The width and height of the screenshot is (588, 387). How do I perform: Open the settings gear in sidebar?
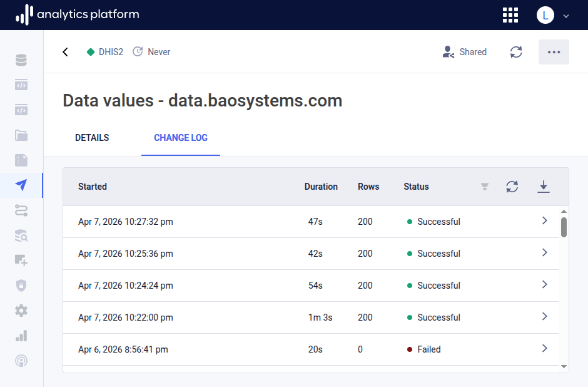coord(21,311)
